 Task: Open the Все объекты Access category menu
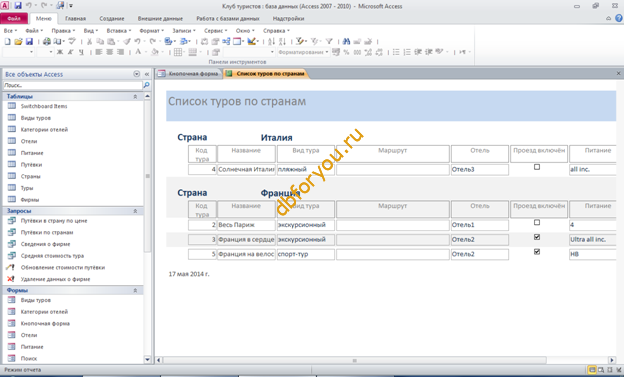pos(136,74)
